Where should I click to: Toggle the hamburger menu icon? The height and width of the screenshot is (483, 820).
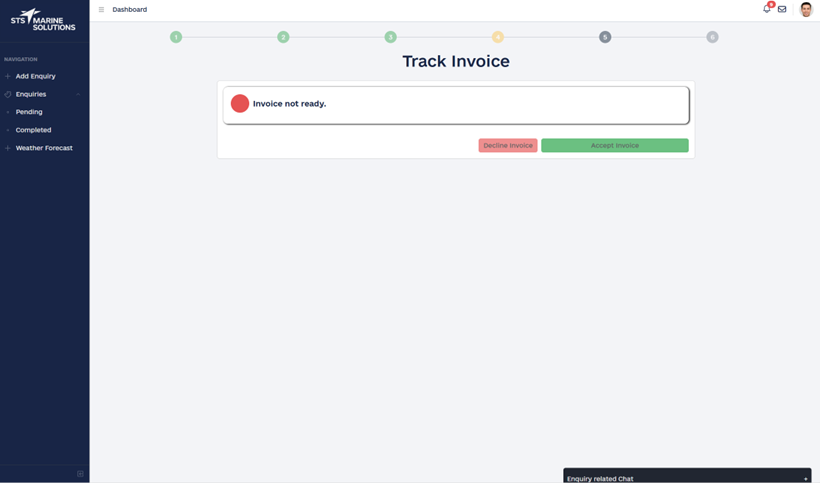click(x=101, y=9)
